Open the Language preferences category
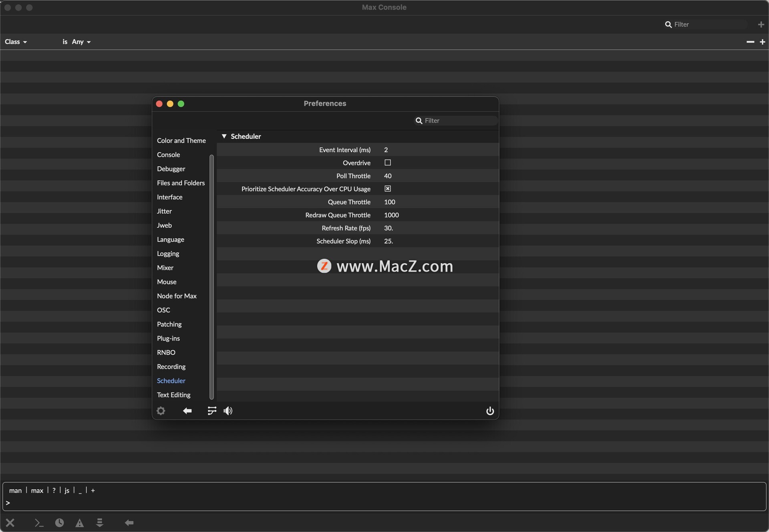The height and width of the screenshot is (532, 769). (170, 240)
